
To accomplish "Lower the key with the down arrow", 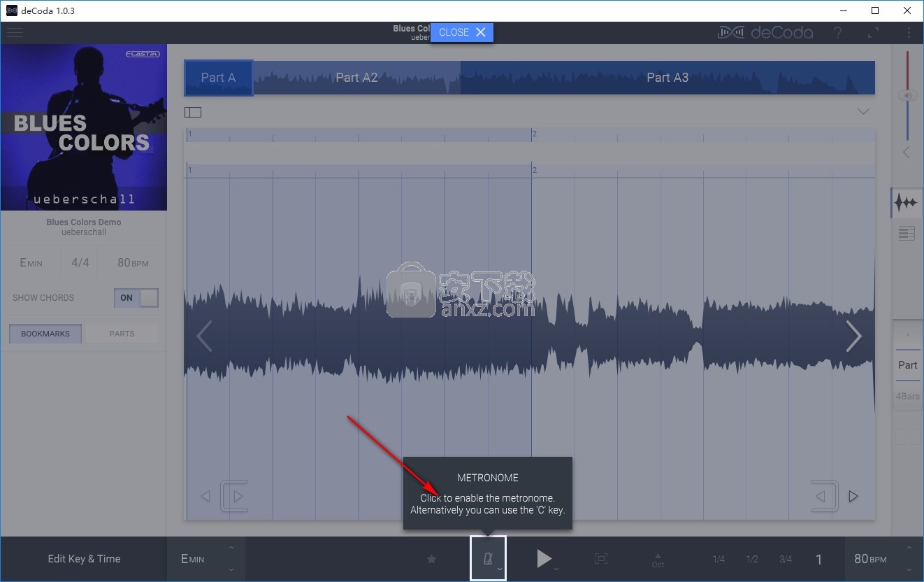I will tap(231, 570).
